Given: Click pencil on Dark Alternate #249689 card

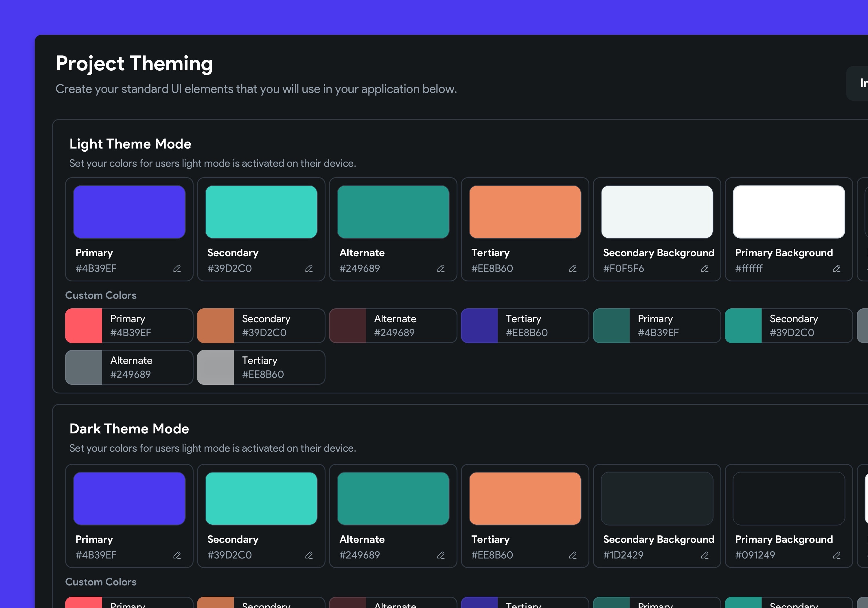Looking at the screenshot, I should (x=441, y=555).
